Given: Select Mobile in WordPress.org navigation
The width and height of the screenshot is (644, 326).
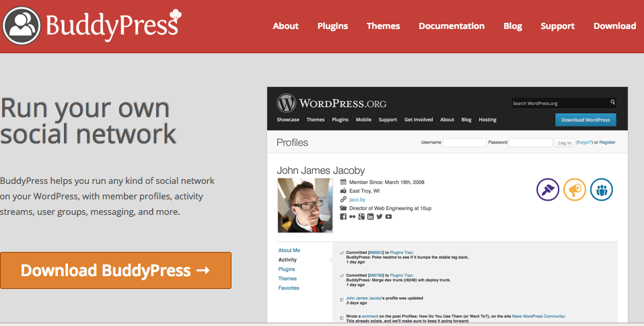Looking at the screenshot, I should click(x=363, y=120).
